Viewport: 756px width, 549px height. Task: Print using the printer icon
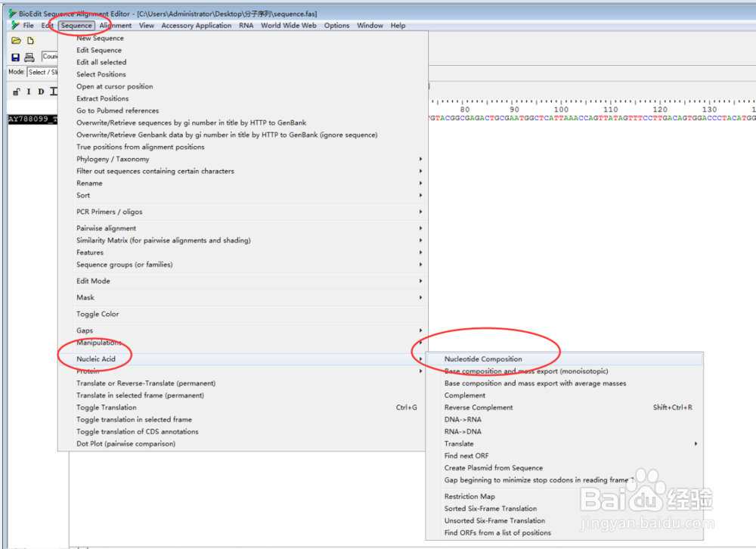29,57
